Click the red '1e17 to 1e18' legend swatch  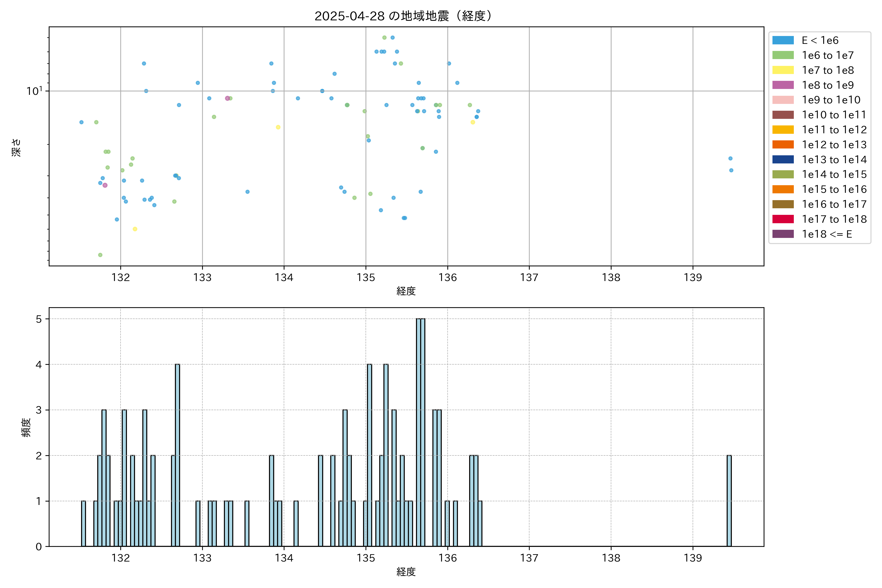click(x=783, y=219)
